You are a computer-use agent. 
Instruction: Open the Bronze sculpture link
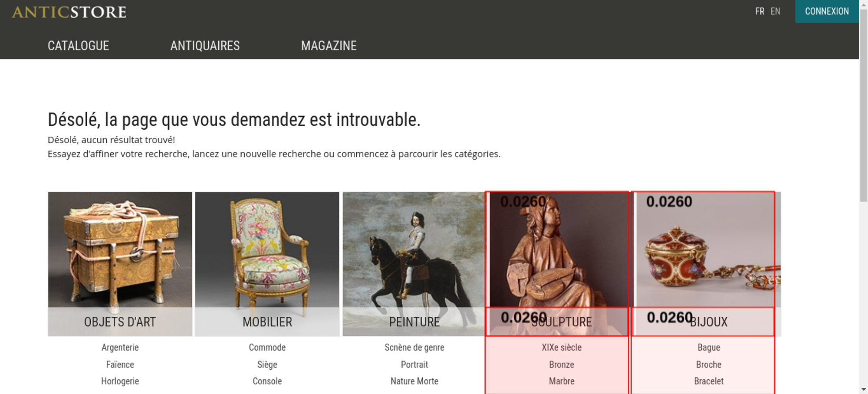pyautogui.click(x=562, y=364)
